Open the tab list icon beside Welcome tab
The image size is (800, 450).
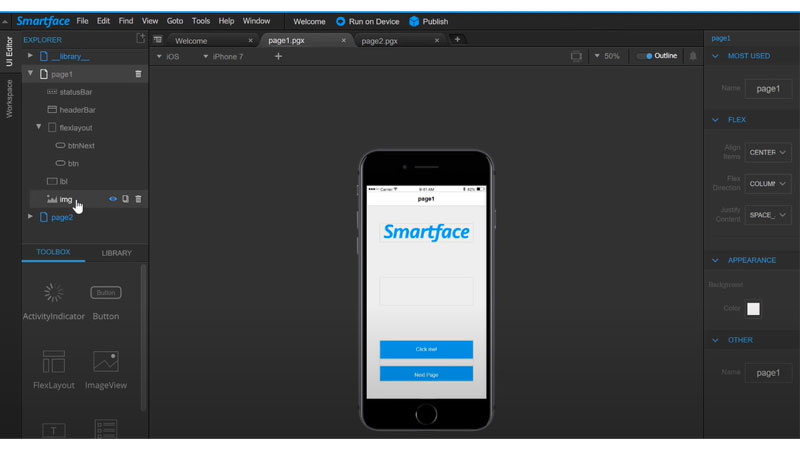click(x=158, y=40)
